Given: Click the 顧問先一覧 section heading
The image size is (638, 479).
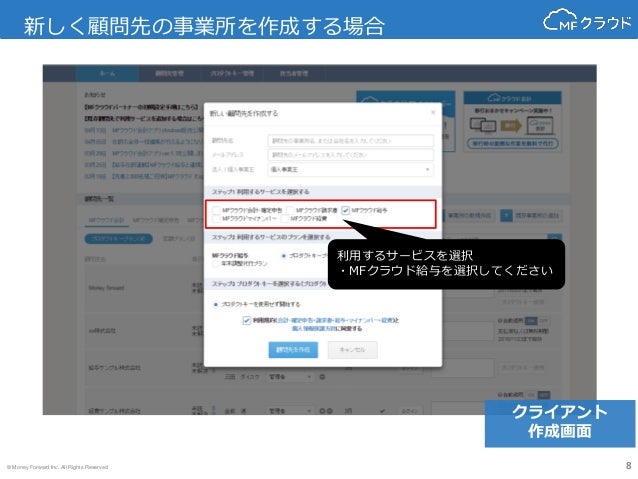Looking at the screenshot, I should coord(99,199).
